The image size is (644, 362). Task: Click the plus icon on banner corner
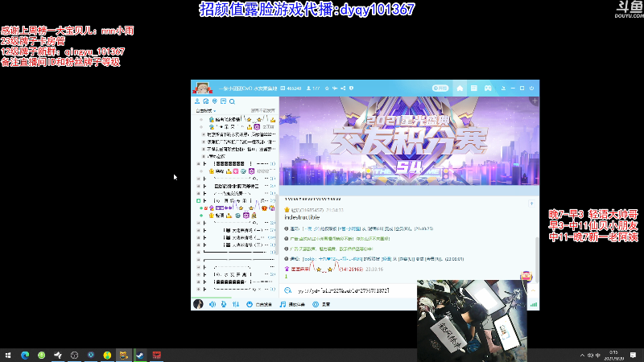[x=535, y=101]
